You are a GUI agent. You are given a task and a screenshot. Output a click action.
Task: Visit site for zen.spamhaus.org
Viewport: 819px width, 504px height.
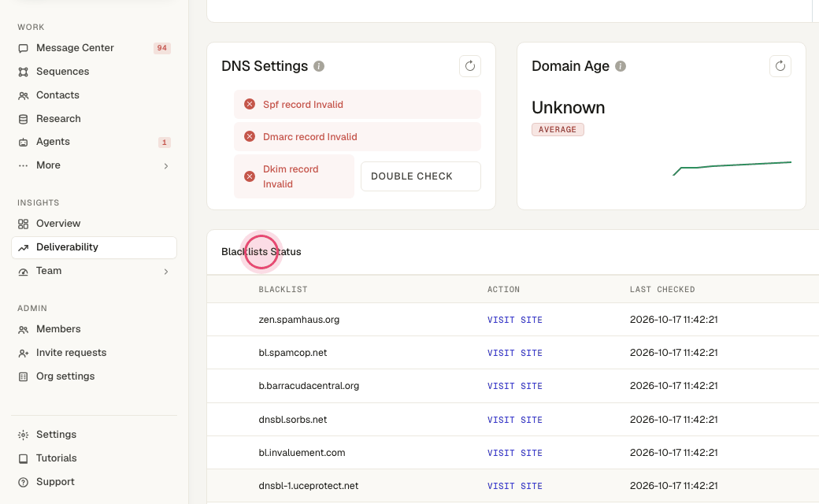pos(515,321)
